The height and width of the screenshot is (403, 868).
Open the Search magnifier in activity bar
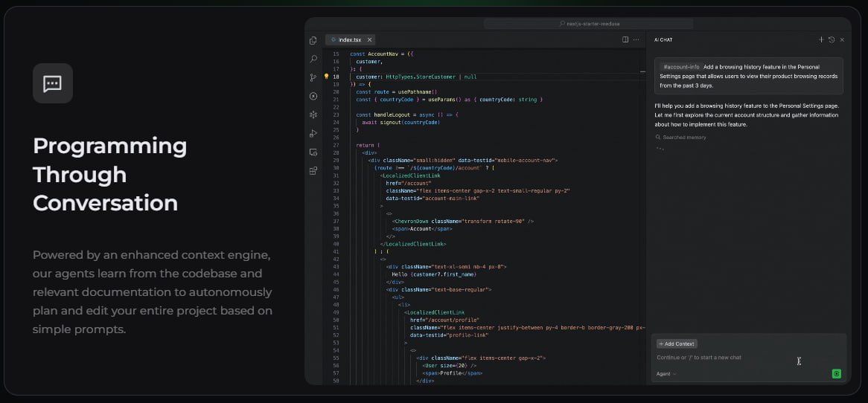(313, 59)
